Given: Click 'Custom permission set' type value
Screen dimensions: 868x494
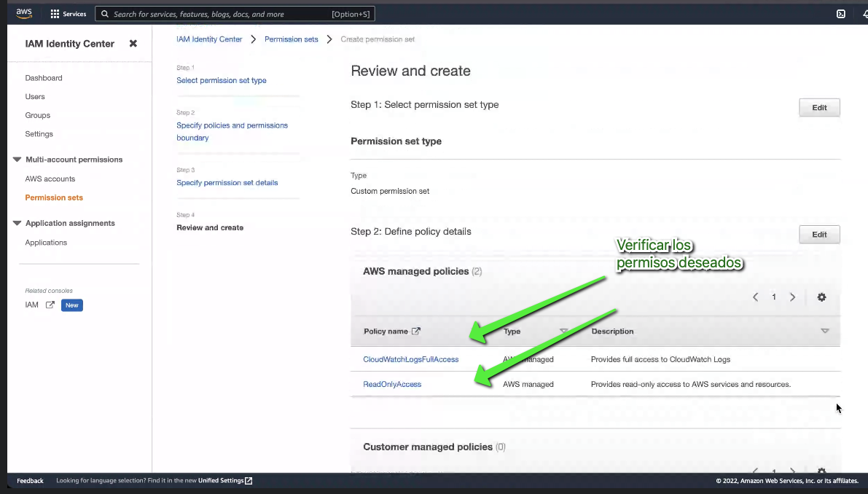Looking at the screenshot, I should [x=390, y=192].
